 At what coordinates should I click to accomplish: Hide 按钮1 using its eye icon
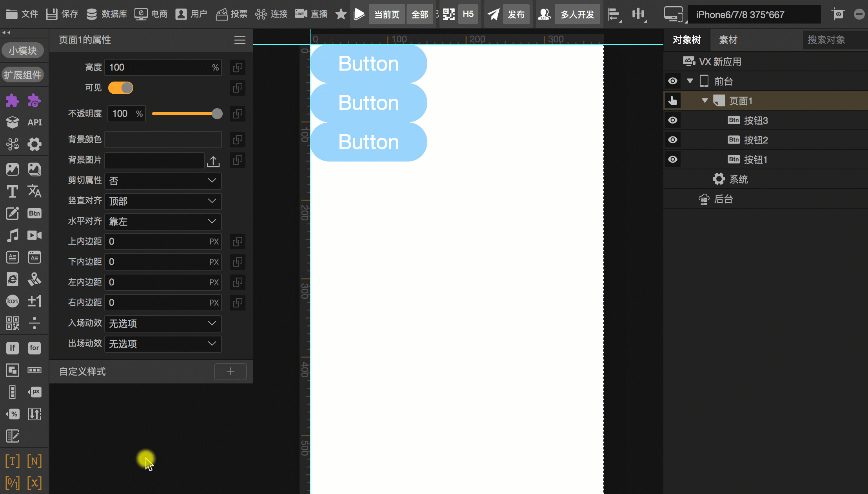[x=673, y=160]
